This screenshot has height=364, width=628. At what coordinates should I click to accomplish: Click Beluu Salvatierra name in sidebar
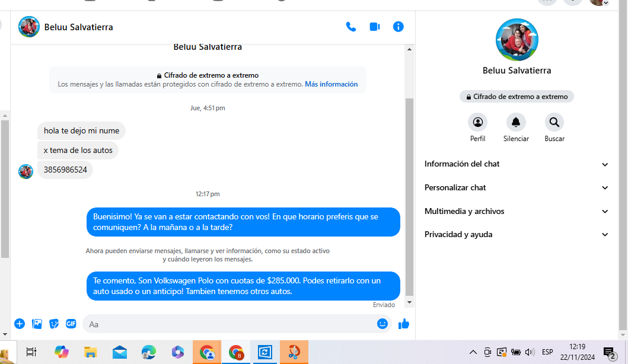click(517, 71)
